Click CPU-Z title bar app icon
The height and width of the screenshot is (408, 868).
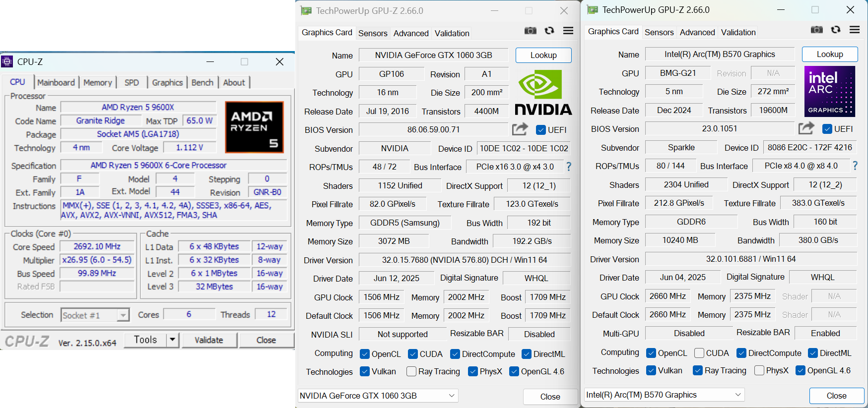(x=7, y=61)
